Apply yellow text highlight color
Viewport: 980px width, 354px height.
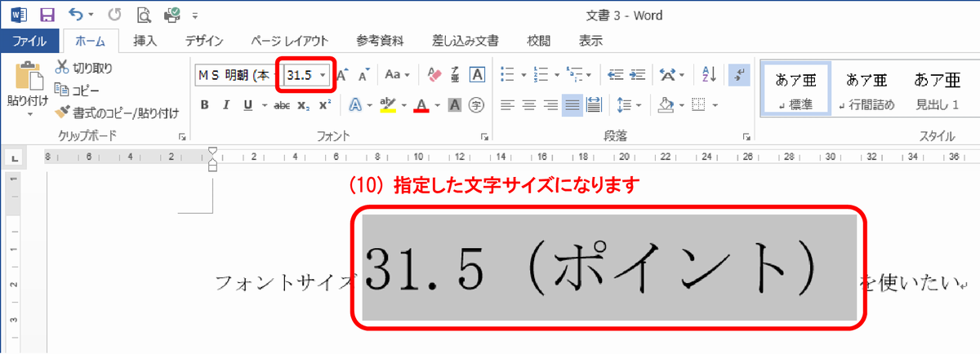(x=388, y=104)
